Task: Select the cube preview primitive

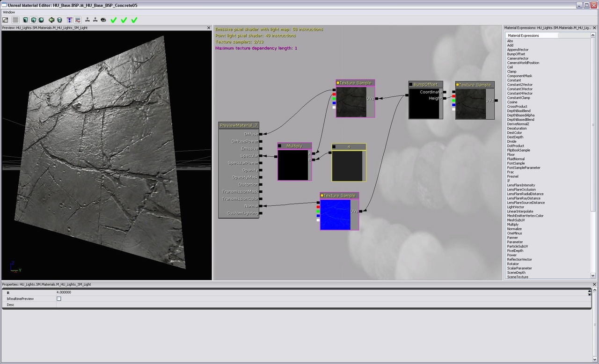Action: click(33, 20)
